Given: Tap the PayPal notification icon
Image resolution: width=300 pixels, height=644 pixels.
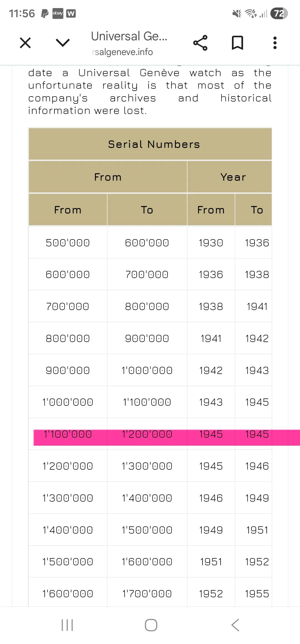Looking at the screenshot, I should pos(45,13).
